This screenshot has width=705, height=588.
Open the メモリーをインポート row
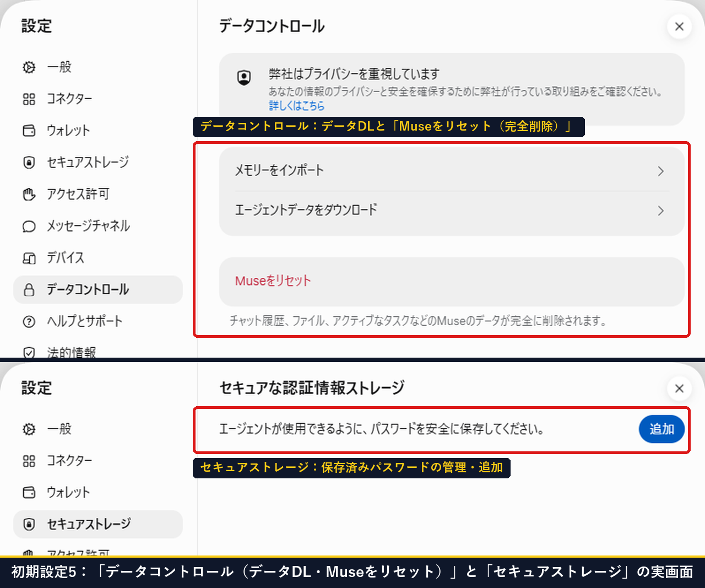[x=452, y=171]
